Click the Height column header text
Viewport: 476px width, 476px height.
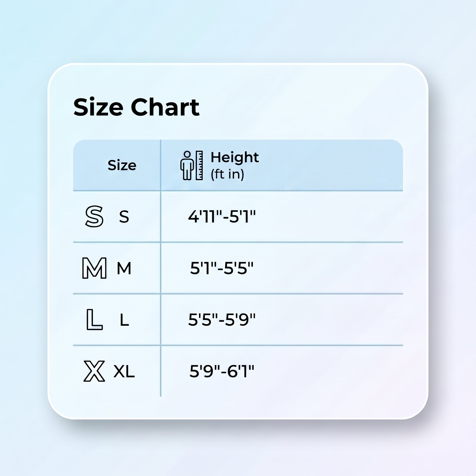[235, 157]
